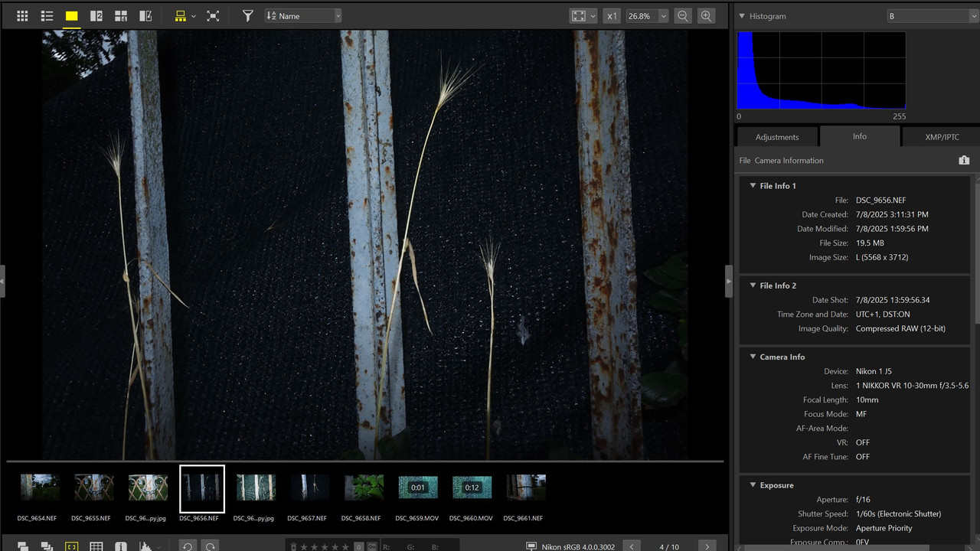Enter full screen view
Image resolution: width=980 pixels, height=551 pixels.
click(x=214, y=15)
